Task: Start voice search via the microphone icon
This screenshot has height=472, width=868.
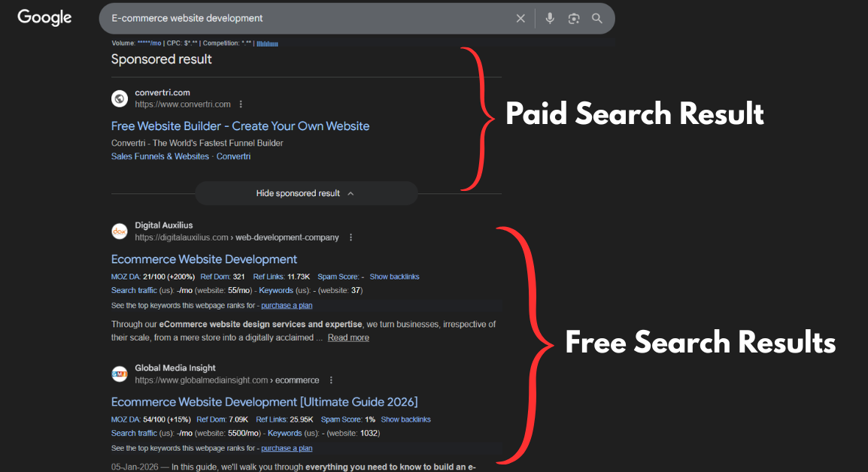Action: coord(550,18)
